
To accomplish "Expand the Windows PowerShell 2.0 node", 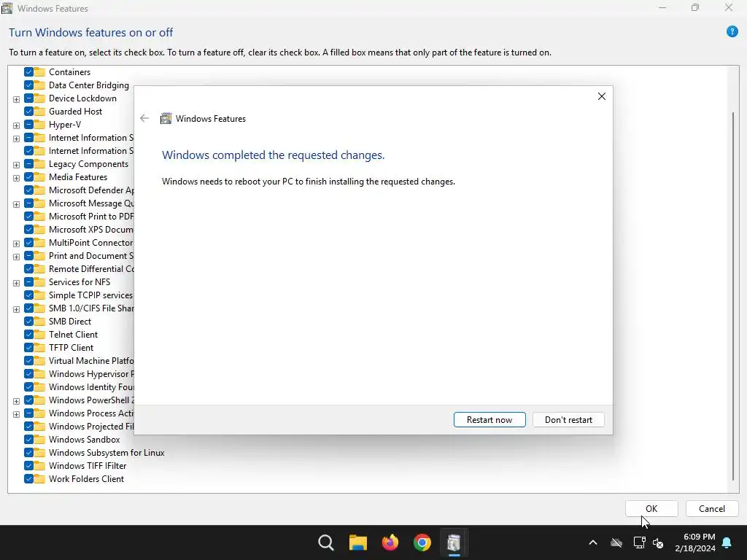I will click(16, 401).
